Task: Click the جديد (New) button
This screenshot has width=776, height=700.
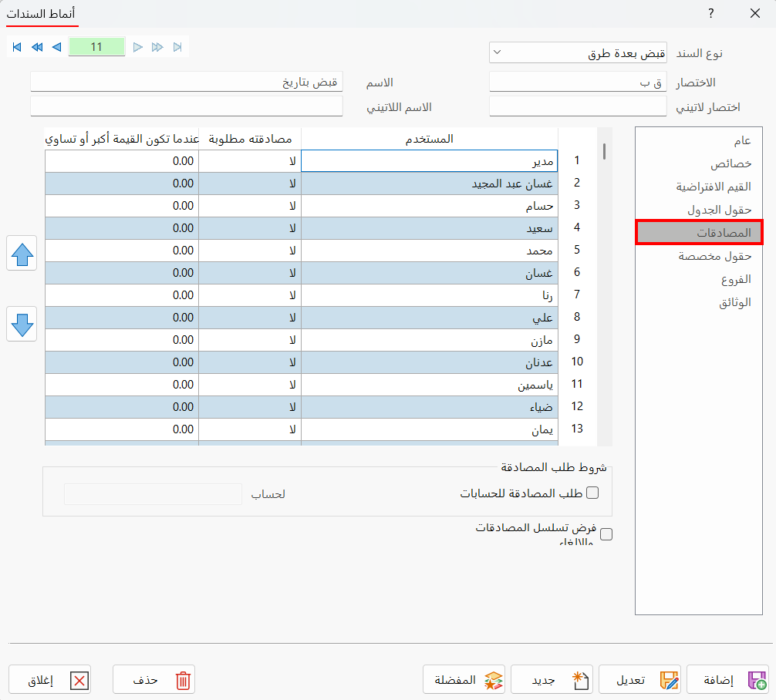Action: point(552,679)
